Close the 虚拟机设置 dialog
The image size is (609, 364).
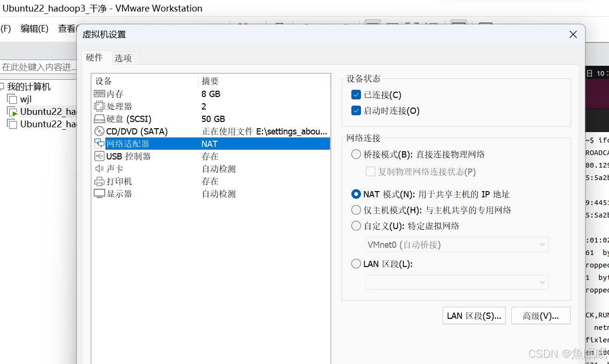click(x=573, y=35)
